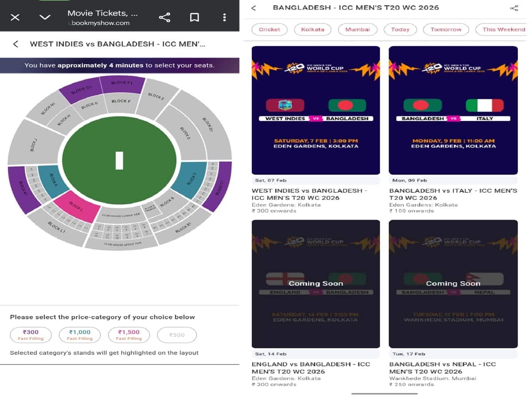Go back from the seat selection page
532x399 pixels.
click(16, 44)
